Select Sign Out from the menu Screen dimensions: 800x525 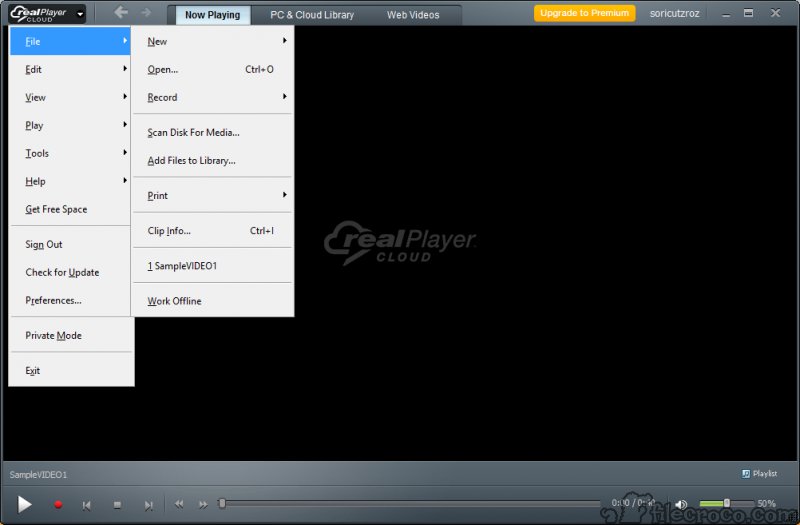(x=70, y=244)
